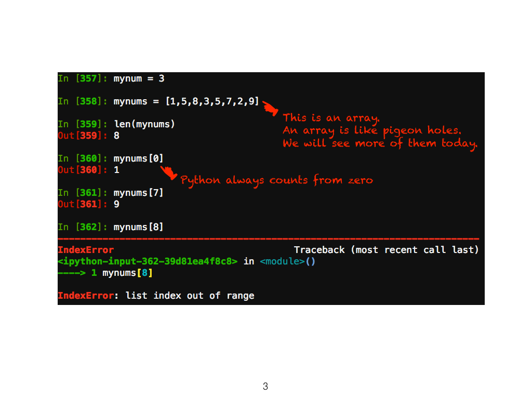Click the red hand pointing at mynums array
Viewport: 532px width, 399px height.
click(270, 108)
